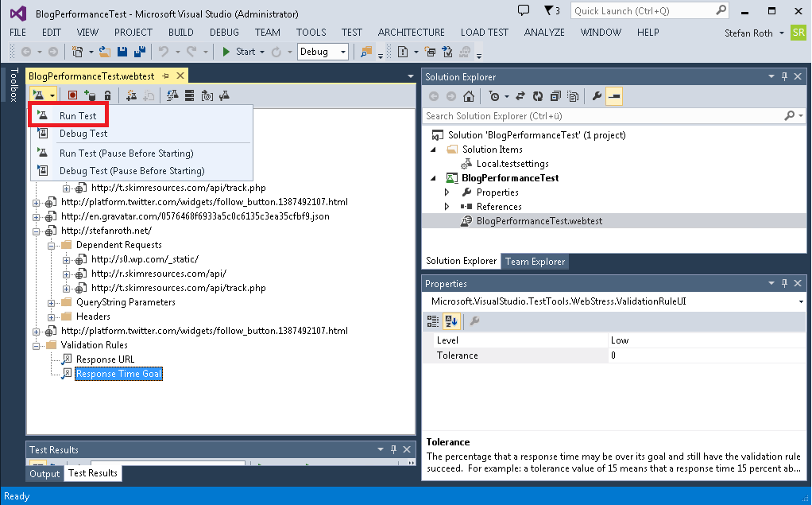Switch to the Output tab
Viewport: 812px width, 505px height.
(x=44, y=473)
